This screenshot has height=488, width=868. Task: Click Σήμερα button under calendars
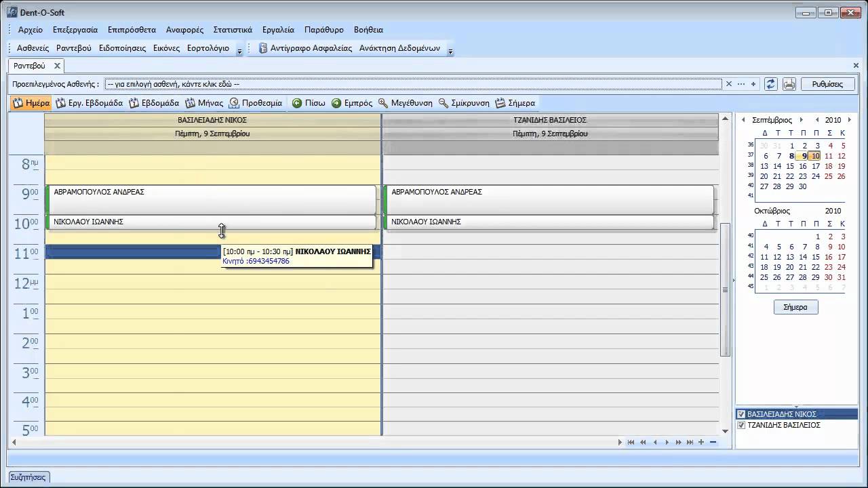pos(795,307)
